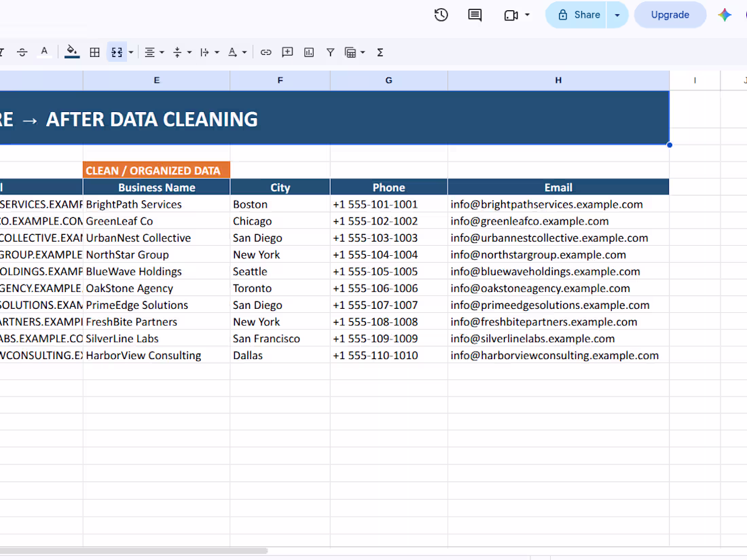Click the horizontal scrollbar thumb
747x560 pixels.
click(x=133, y=551)
